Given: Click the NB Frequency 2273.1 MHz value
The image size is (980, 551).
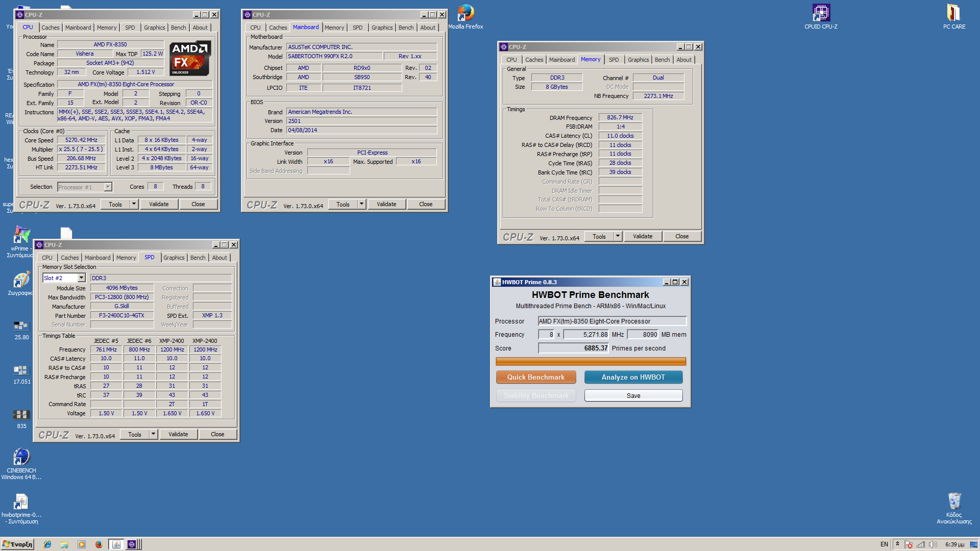Looking at the screenshot, I should [658, 96].
